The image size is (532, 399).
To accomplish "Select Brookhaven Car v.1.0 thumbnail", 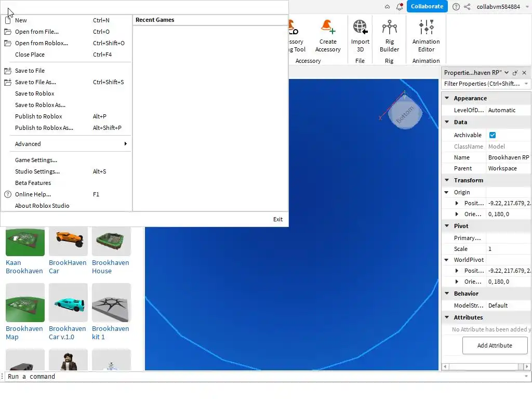I will pos(68,303).
